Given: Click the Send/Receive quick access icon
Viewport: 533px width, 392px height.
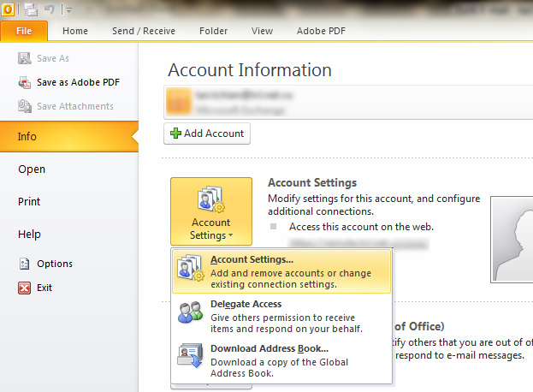Looking at the screenshot, I should point(31,9).
